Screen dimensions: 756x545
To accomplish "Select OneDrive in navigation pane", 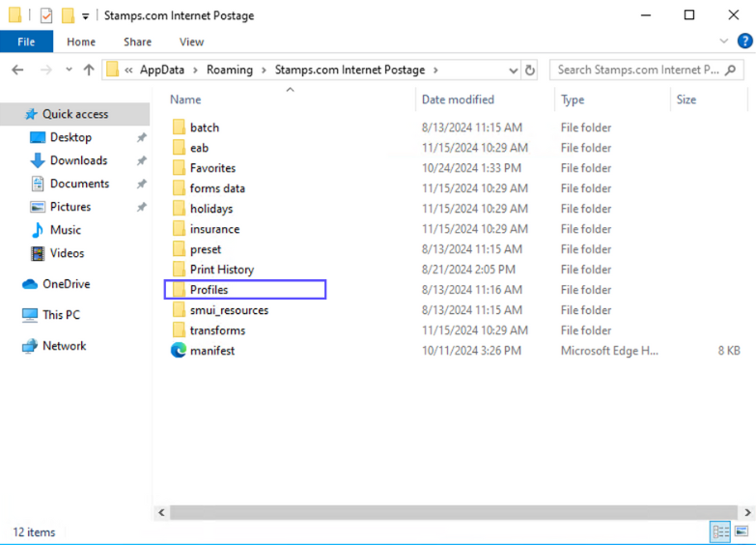I will 66,284.
